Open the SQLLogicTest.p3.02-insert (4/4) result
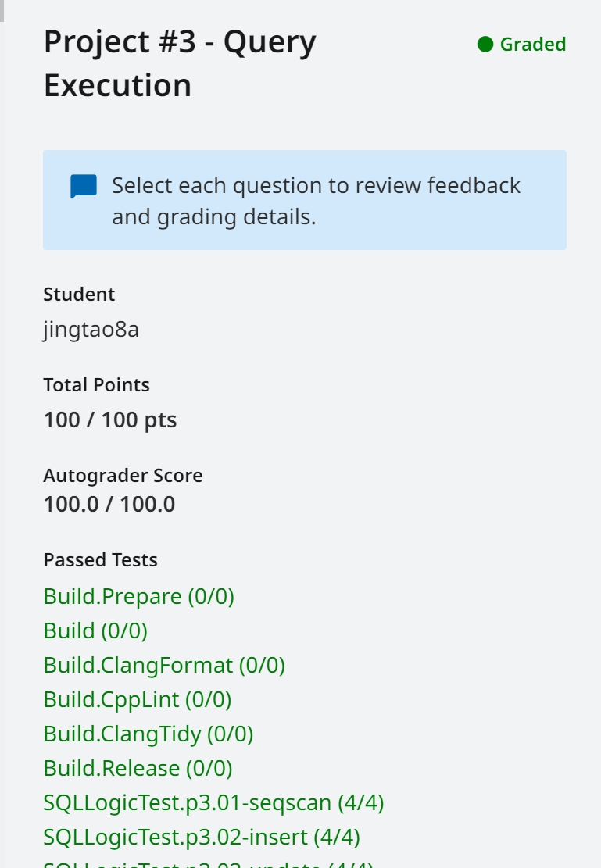 202,837
